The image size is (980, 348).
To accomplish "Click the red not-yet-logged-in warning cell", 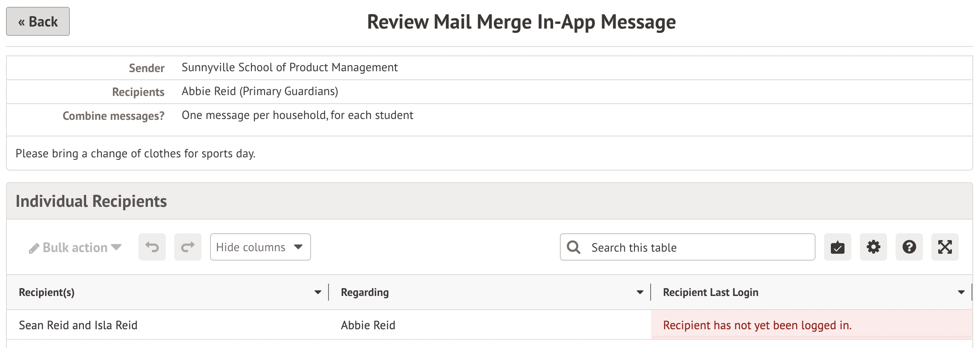I will (757, 325).
